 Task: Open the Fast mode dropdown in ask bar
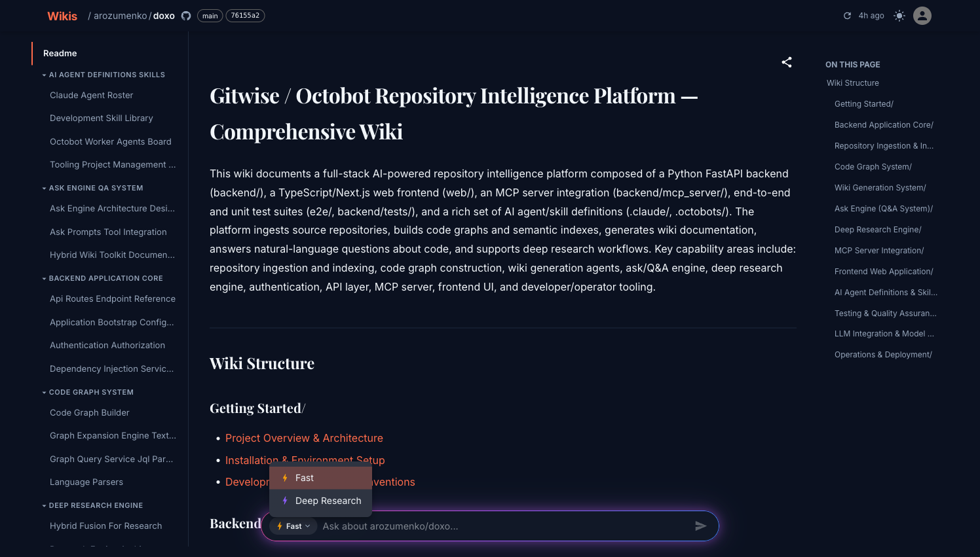293,526
